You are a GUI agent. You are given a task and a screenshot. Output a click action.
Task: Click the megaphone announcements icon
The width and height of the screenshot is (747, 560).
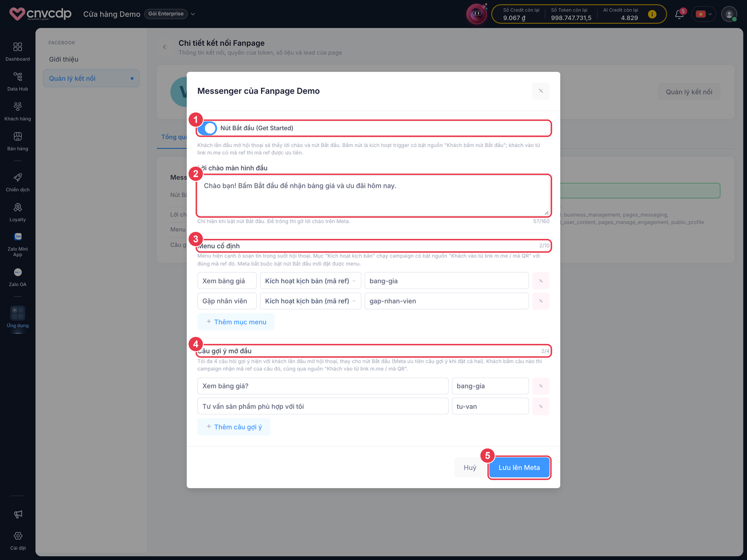click(x=18, y=514)
